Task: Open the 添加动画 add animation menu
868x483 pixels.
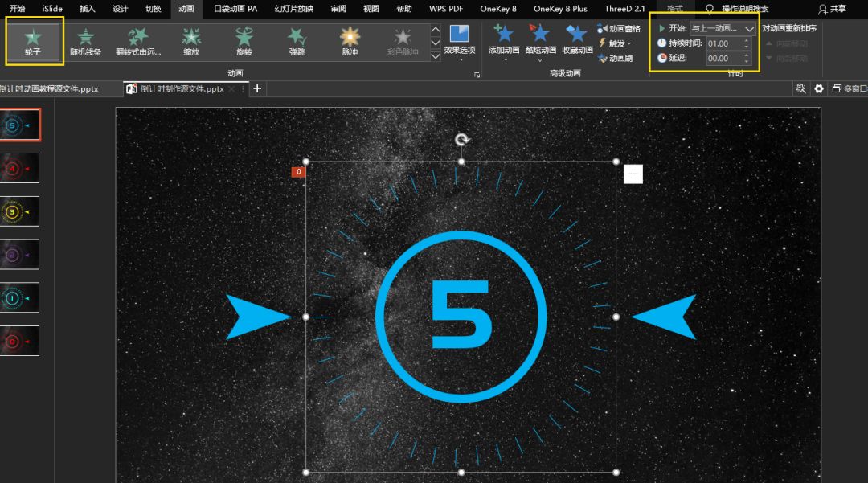Action: tap(504, 42)
